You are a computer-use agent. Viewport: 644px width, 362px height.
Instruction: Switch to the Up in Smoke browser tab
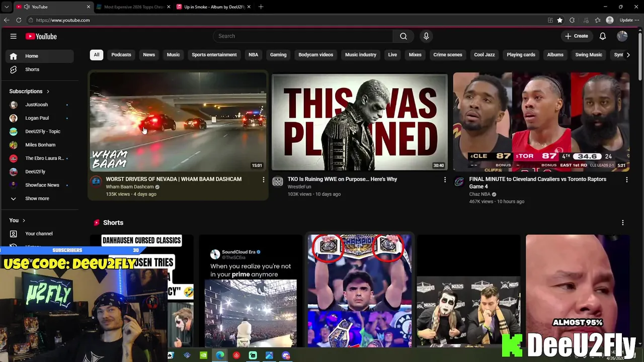214,7
